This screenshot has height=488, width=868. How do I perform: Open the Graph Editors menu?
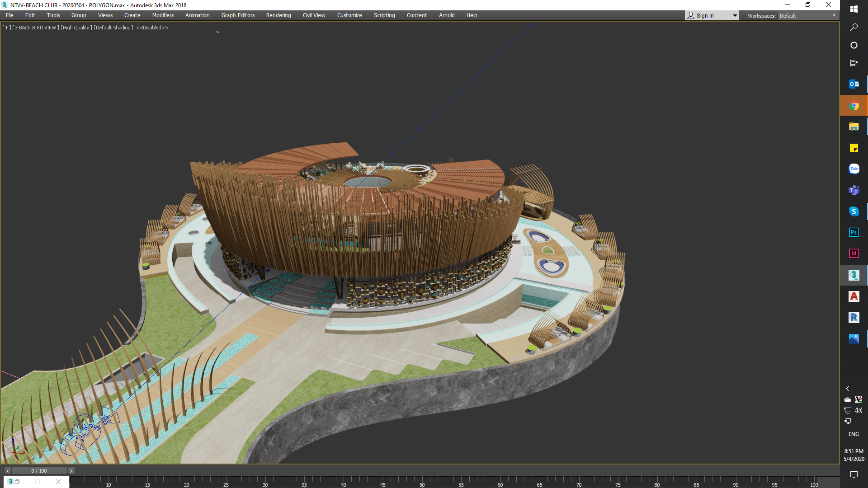click(238, 15)
